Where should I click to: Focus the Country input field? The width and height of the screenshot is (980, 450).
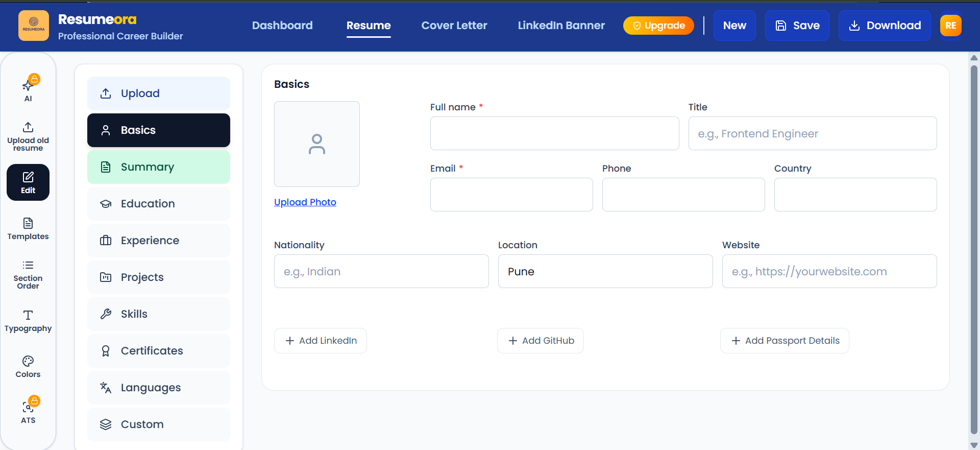(855, 195)
